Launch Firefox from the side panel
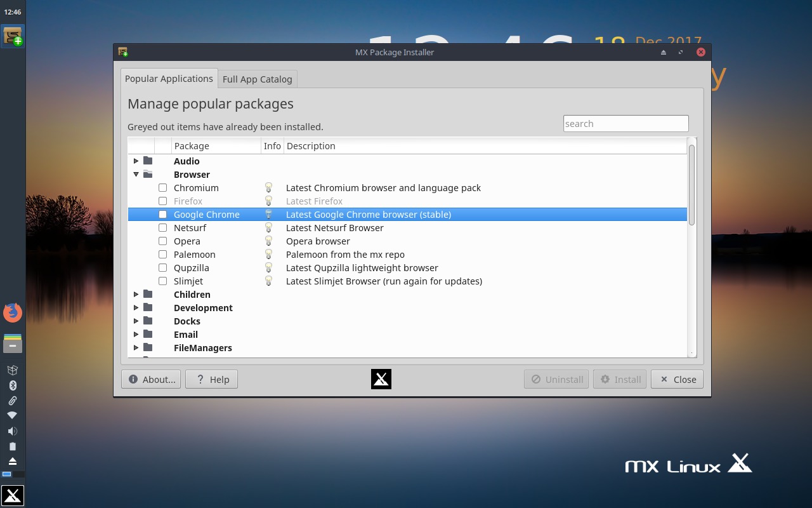This screenshot has height=508, width=812. (13, 312)
